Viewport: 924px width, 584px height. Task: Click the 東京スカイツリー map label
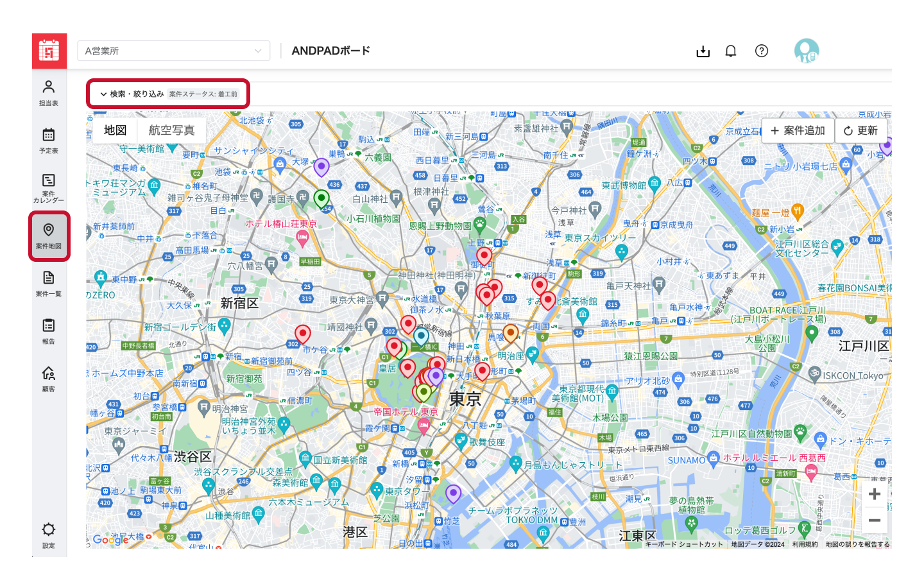(601, 238)
